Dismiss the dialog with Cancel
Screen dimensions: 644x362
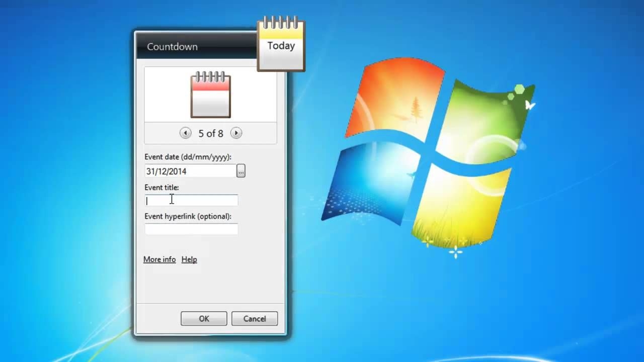pyautogui.click(x=255, y=319)
